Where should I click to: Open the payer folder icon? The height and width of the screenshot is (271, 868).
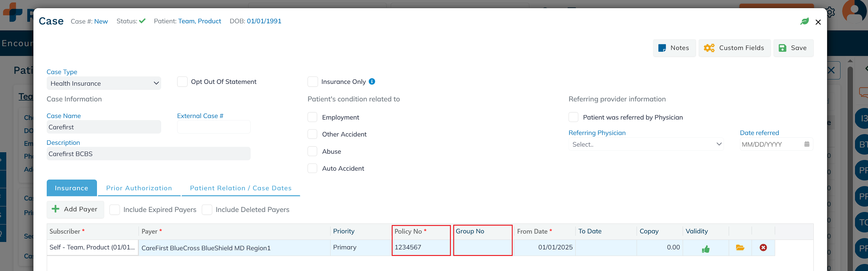(x=740, y=248)
